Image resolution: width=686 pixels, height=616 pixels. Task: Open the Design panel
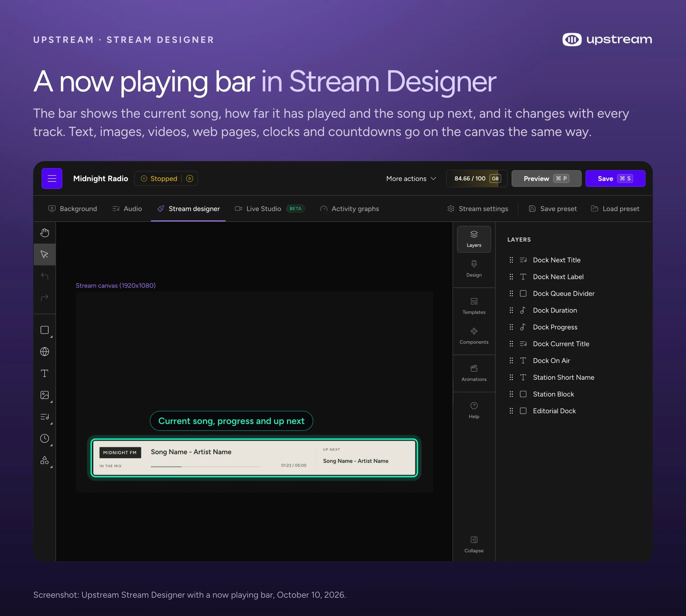coord(474,269)
